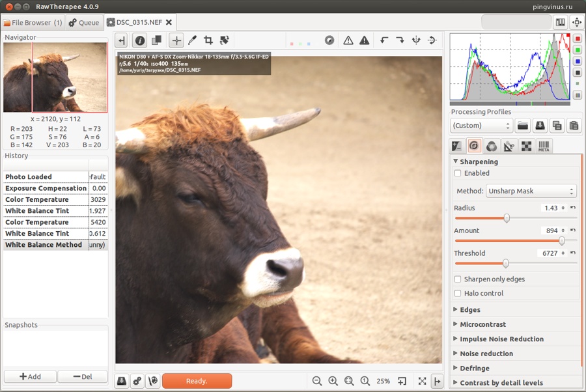Open the Queue tab

tap(85, 23)
